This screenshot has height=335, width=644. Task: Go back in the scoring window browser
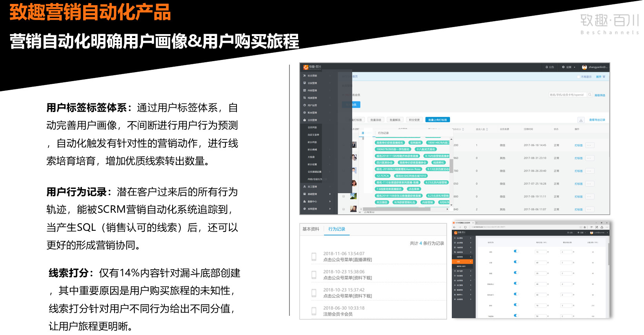point(455,227)
